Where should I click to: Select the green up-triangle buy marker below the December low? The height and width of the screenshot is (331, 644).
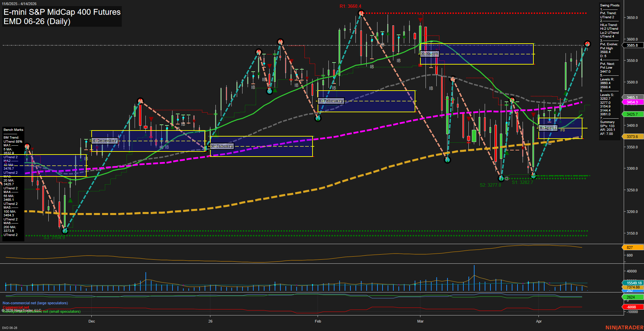point(70,199)
